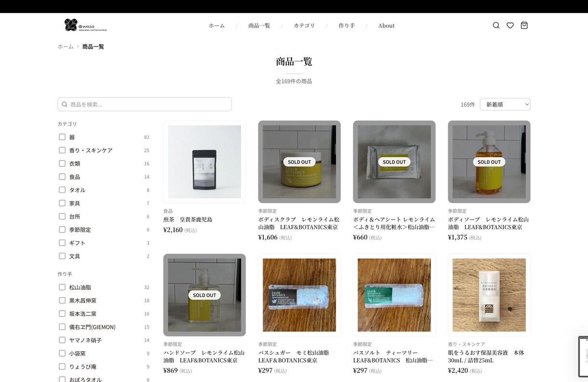Viewport: 588px width, 382px height.
Task: Click the 煎茶 tea pouch product image
Action: click(x=204, y=162)
